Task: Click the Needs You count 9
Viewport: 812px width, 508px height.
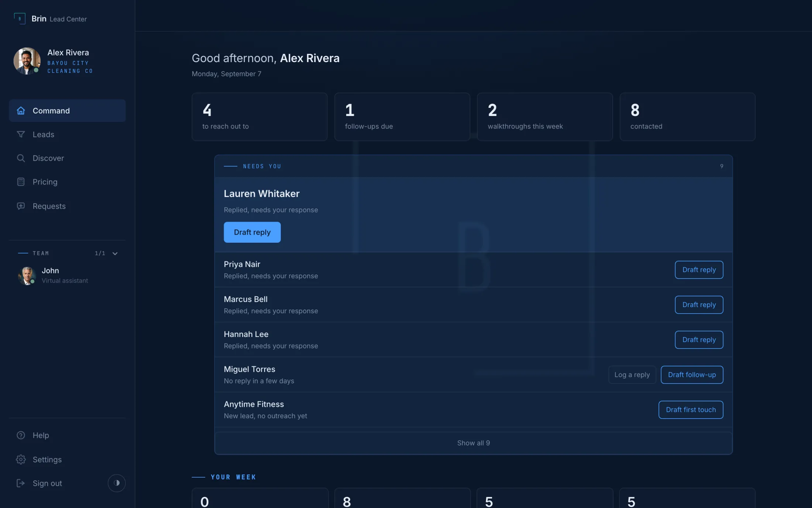Action: [722, 166]
